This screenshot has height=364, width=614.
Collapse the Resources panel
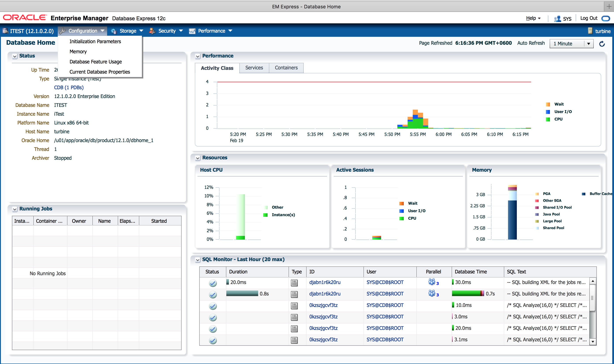pos(197,158)
